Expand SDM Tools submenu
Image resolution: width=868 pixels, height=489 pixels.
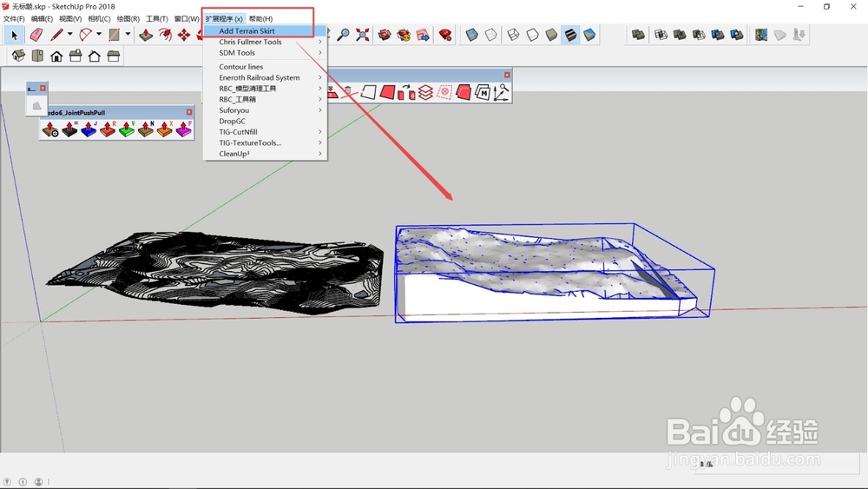coord(265,53)
